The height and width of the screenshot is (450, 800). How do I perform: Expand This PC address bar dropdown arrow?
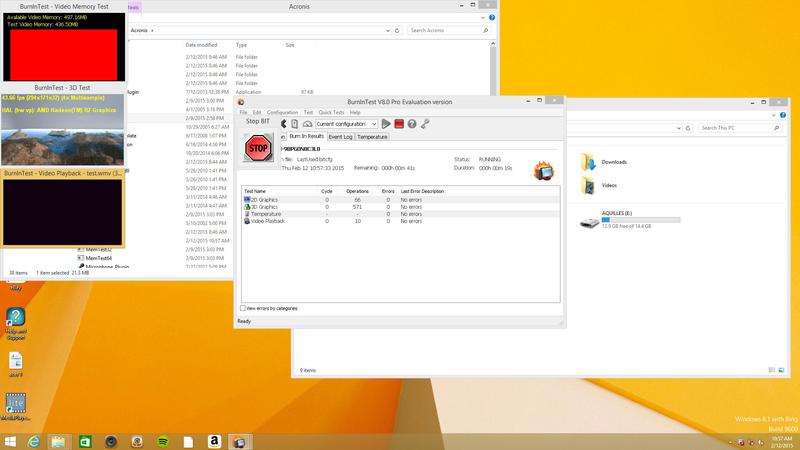click(x=679, y=128)
